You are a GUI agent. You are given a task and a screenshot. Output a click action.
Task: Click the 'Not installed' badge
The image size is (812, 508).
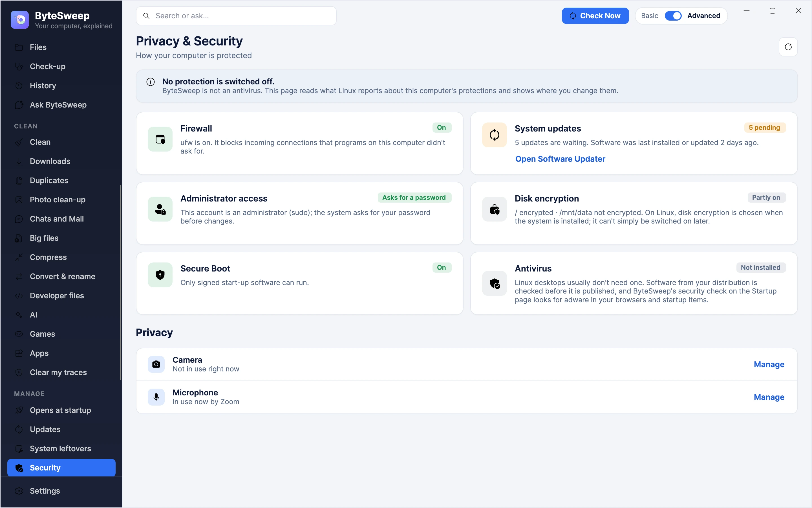click(760, 268)
